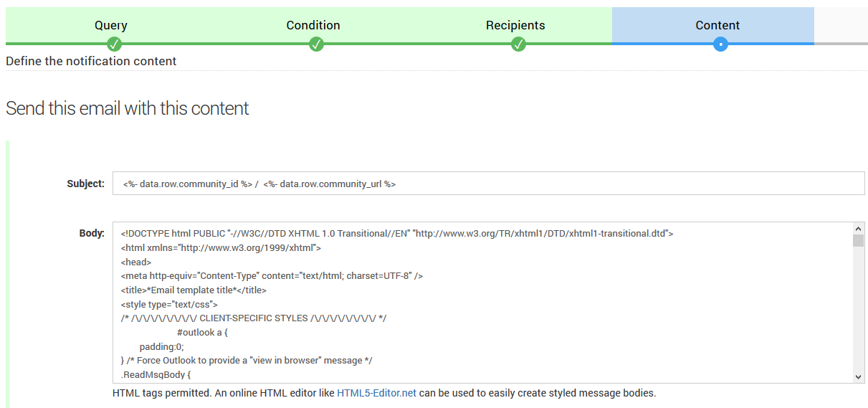The image size is (868, 408).
Task: Open the Condition wizard step
Action: [x=313, y=25]
